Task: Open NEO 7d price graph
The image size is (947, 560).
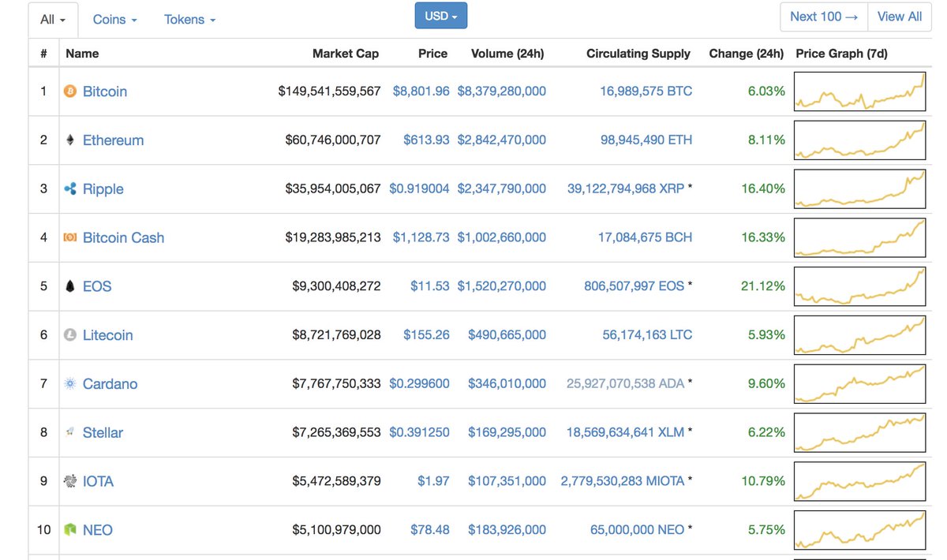Action: 859,530
